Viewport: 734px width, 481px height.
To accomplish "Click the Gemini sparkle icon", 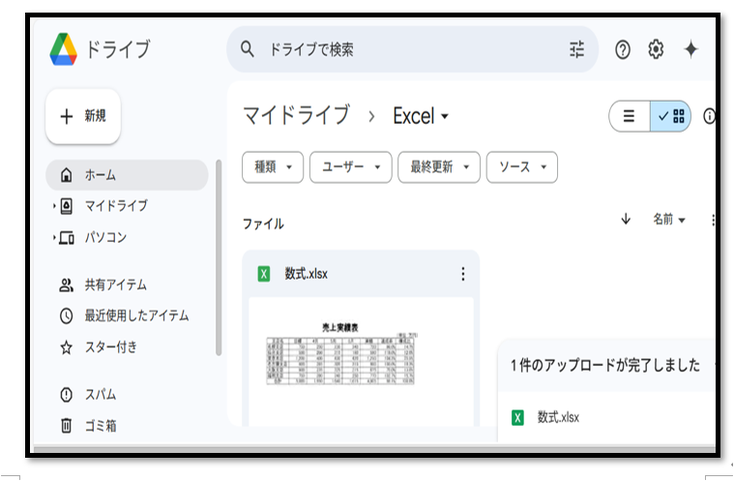I will [x=691, y=49].
